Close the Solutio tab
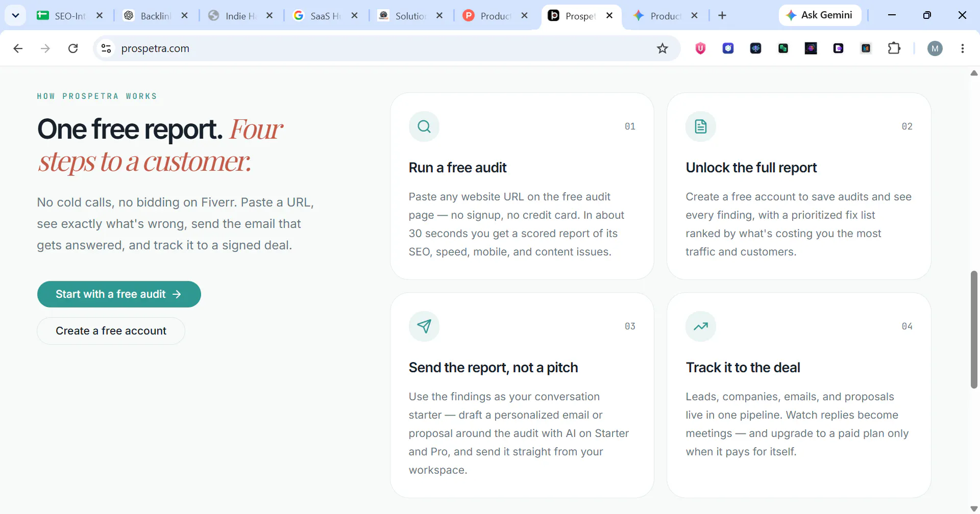Screen dimensions: 980x514 (x=439, y=16)
